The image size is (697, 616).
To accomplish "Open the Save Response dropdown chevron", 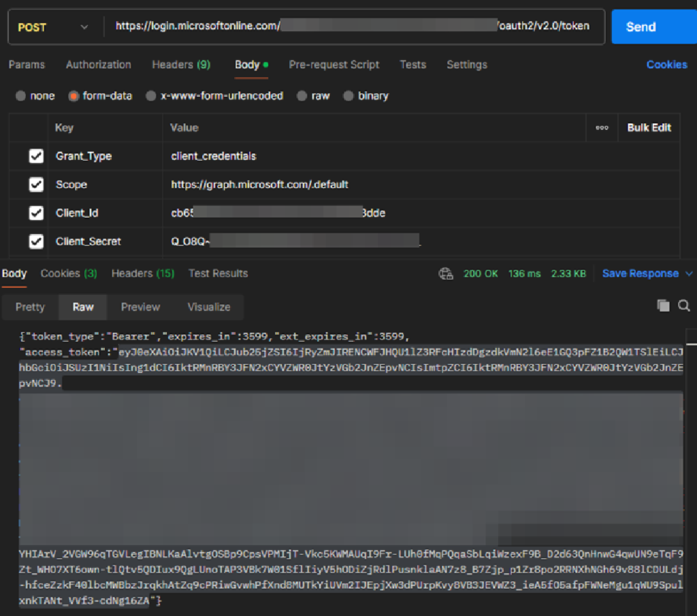I will click(x=690, y=273).
